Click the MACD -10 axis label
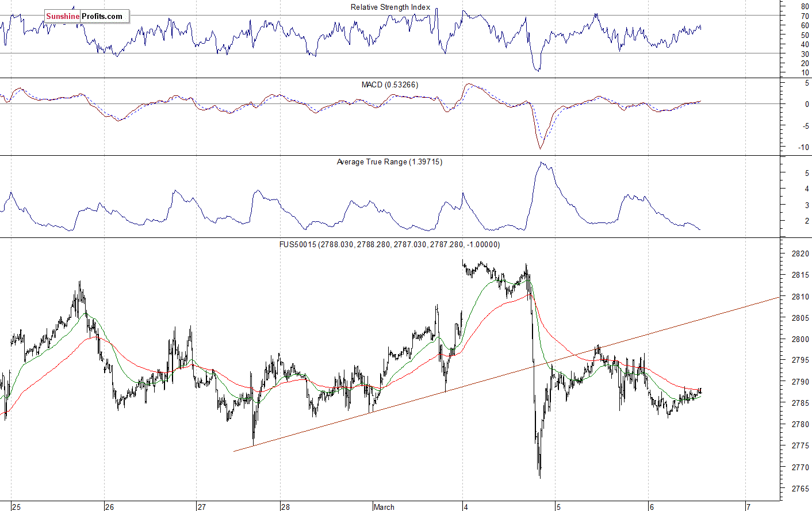The height and width of the screenshot is (511, 812). (x=803, y=148)
